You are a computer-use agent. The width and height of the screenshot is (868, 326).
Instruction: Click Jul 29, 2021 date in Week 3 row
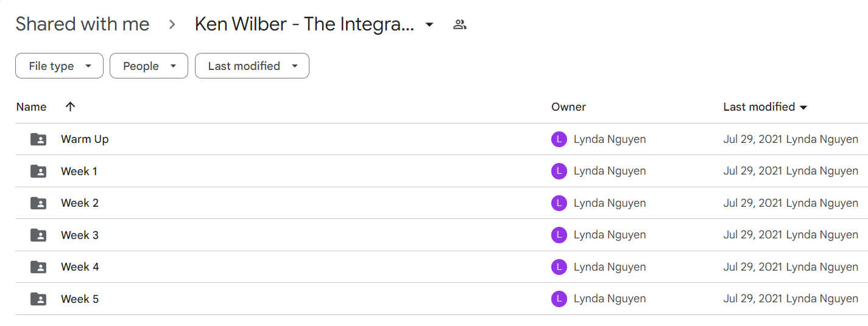click(x=753, y=235)
